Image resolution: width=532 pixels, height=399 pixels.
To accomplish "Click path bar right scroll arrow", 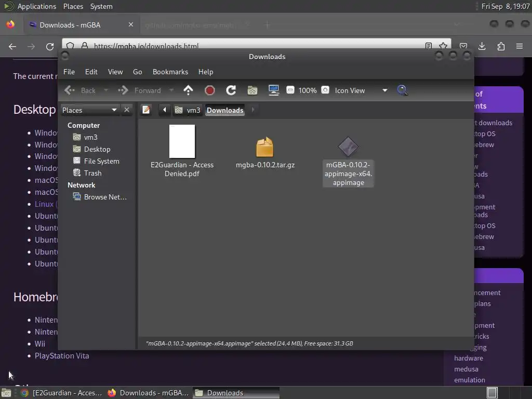I will (253, 110).
